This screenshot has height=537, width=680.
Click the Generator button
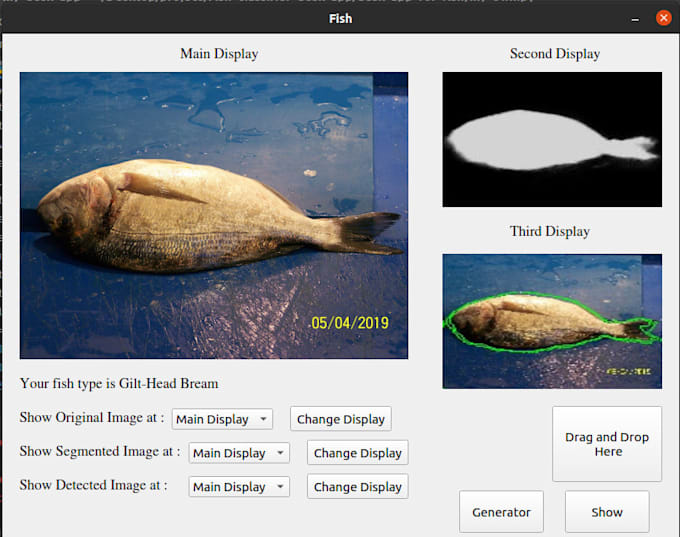[x=501, y=512]
